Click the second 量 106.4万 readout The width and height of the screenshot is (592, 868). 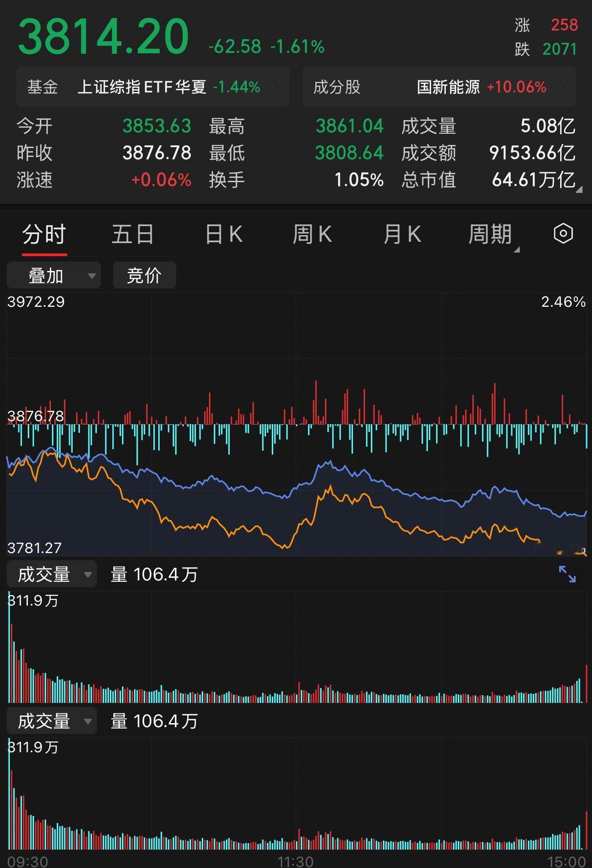154,721
